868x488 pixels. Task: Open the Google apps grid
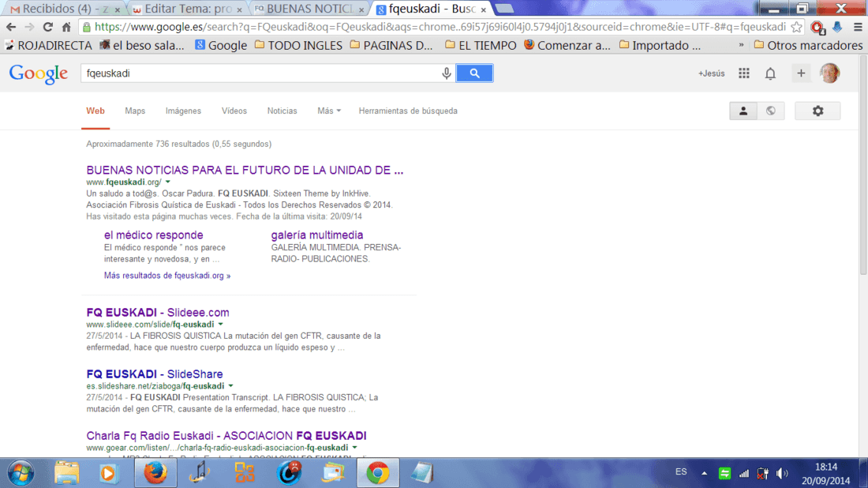(x=744, y=73)
